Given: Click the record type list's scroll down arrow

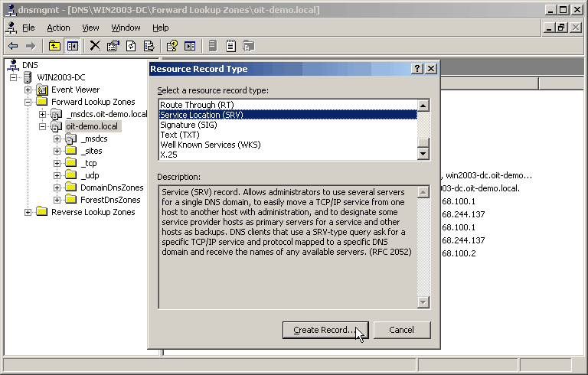Looking at the screenshot, I should pos(423,155).
